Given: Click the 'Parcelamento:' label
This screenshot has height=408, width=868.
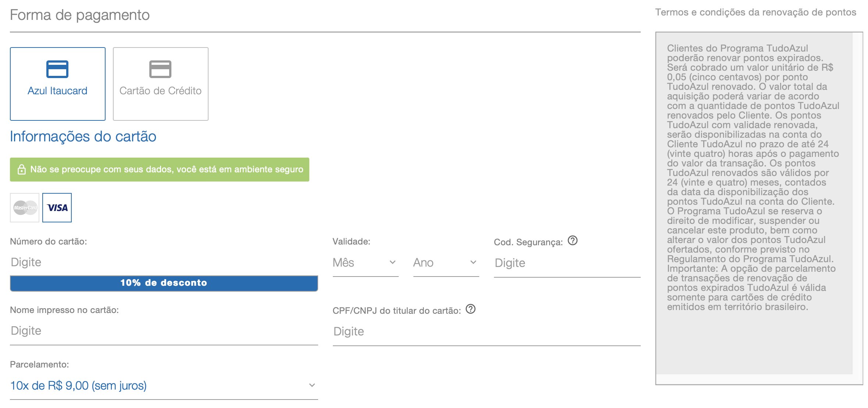Looking at the screenshot, I should (39, 365).
